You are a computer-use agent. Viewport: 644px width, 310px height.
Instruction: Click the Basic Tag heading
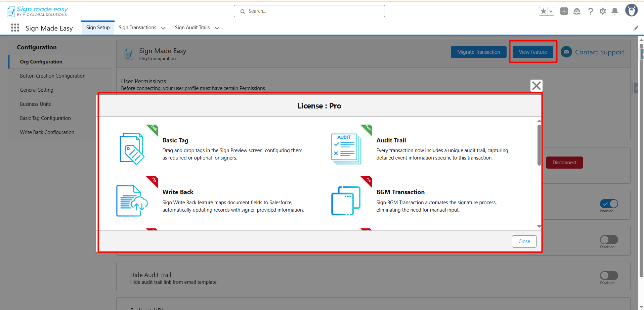pyautogui.click(x=175, y=140)
